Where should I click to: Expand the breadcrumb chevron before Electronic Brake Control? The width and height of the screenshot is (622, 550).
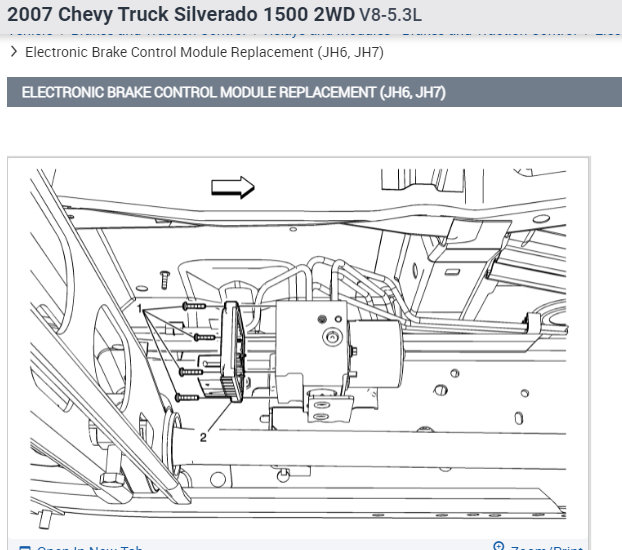(14, 52)
